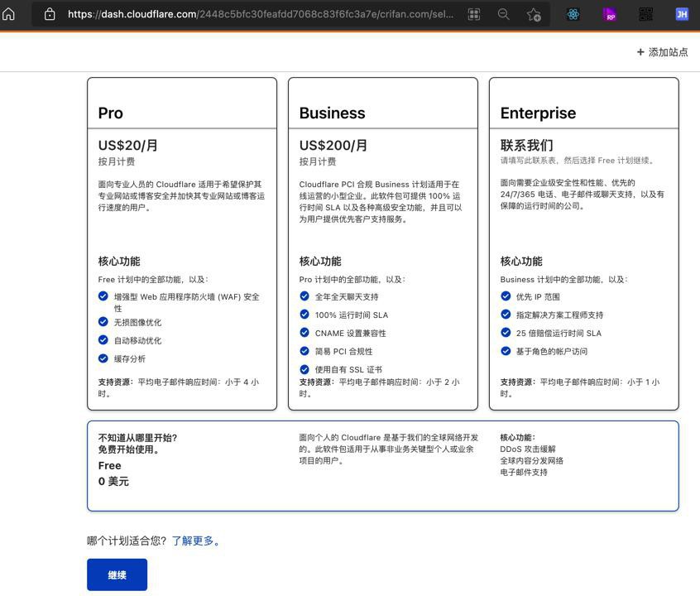700x596 pixels.
Task: Click the 基于角色的帐户访问 feature text
Action: tap(551, 352)
